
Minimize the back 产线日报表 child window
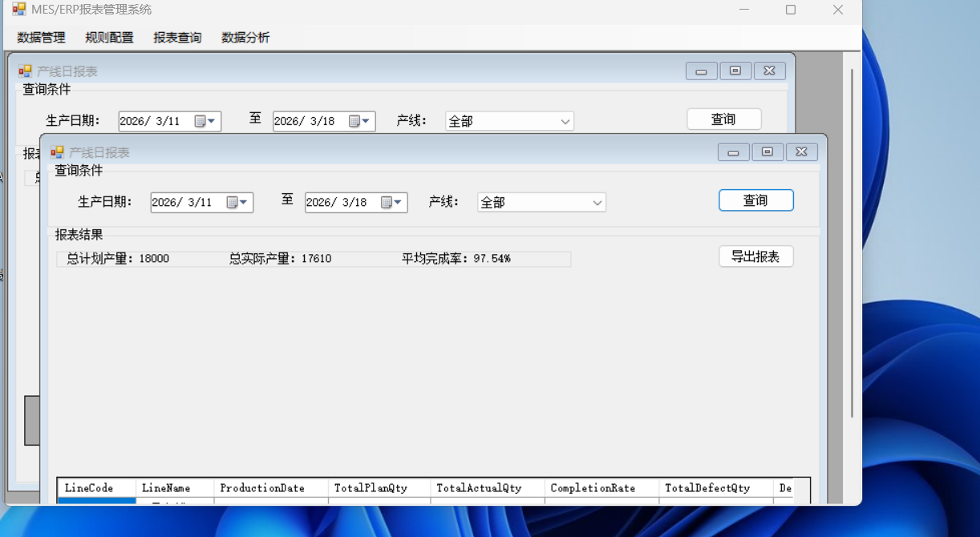point(702,71)
